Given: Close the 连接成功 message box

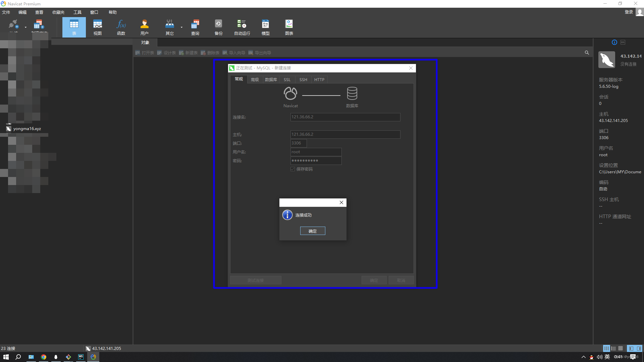Looking at the screenshot, I should click(341, 202).
